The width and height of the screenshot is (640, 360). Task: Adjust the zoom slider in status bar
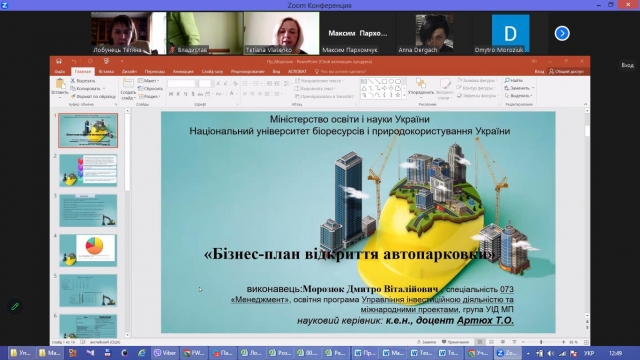pyautogui.click(x=541, y=342)
